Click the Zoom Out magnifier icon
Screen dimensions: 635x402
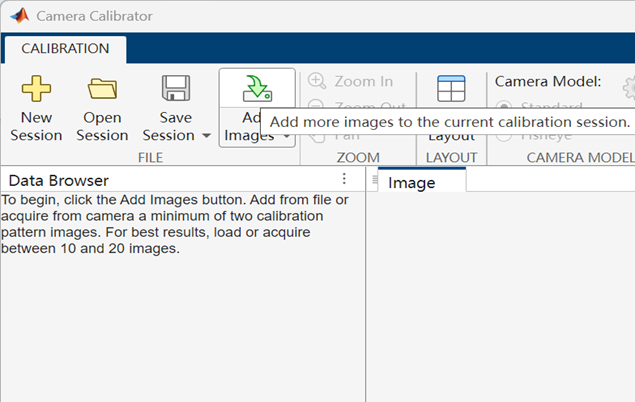pos(316,105)
